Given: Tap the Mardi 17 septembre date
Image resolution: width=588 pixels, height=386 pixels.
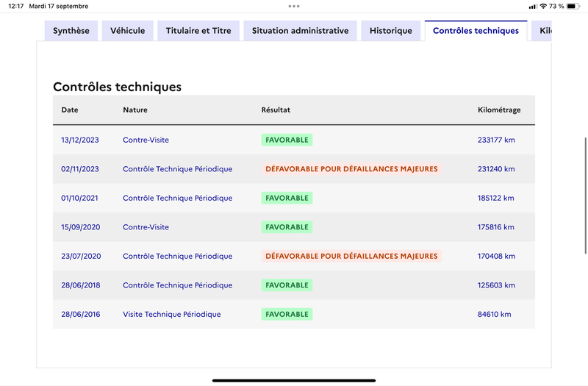Looking at the screenshot, I should (x=59, y=6).
